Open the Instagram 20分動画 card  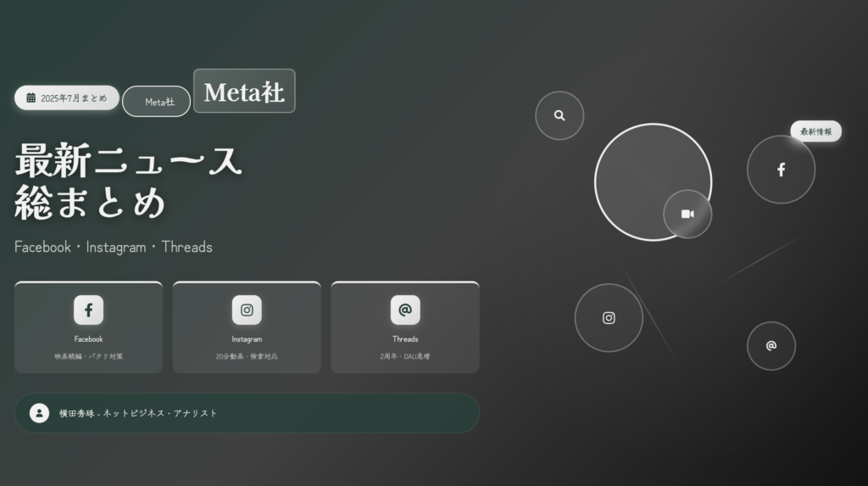[247, 327]
